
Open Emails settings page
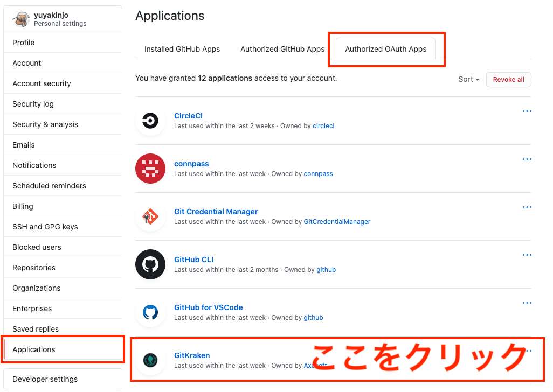(63, 145)
